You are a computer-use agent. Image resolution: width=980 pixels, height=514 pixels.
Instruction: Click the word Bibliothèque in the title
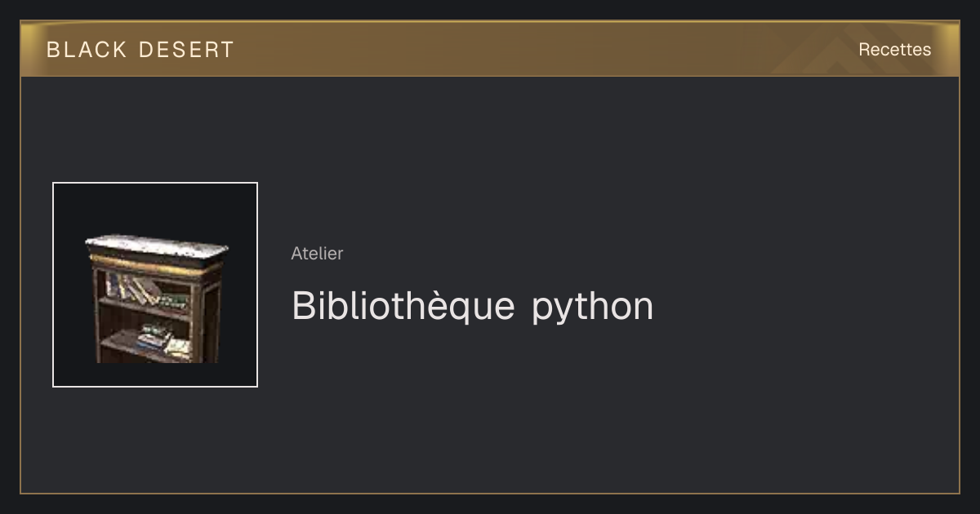[403, 307]
